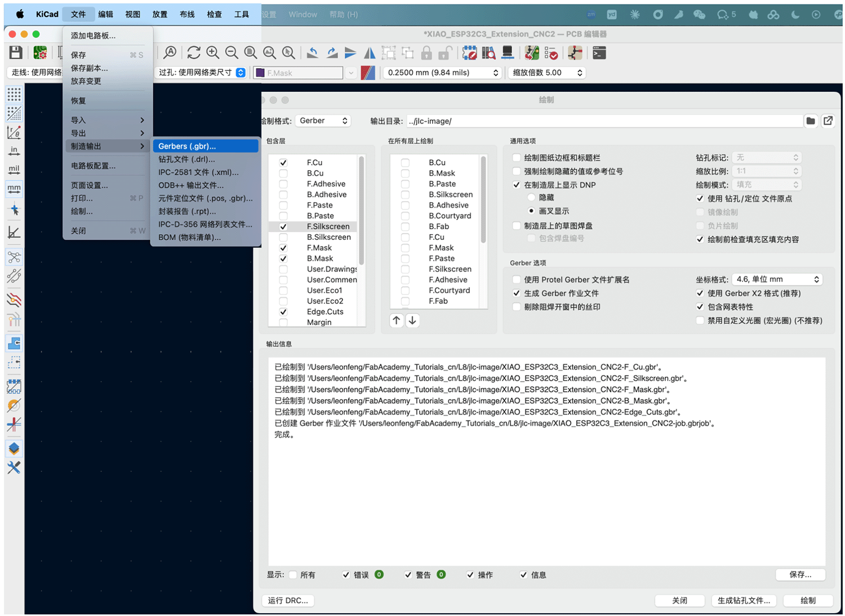
Task: Open the scripting console icon
Action: coord(599,53)
